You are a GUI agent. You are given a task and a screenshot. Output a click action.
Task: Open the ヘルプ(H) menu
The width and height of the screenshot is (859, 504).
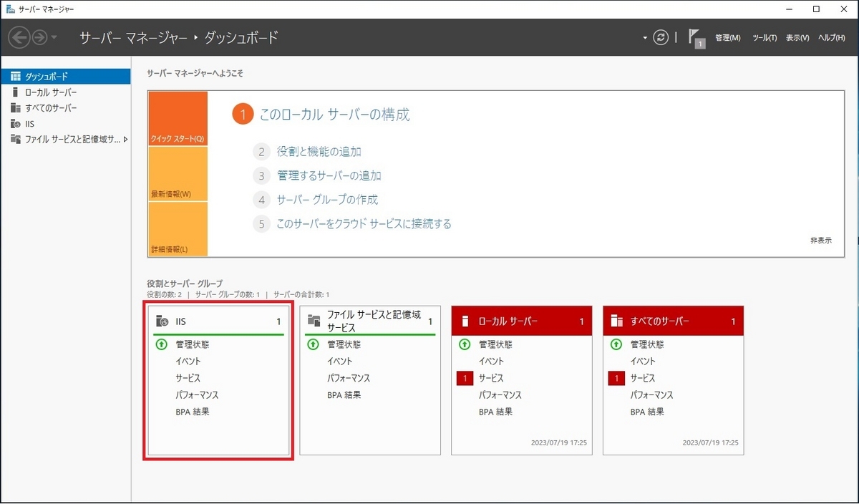point(832,38)
